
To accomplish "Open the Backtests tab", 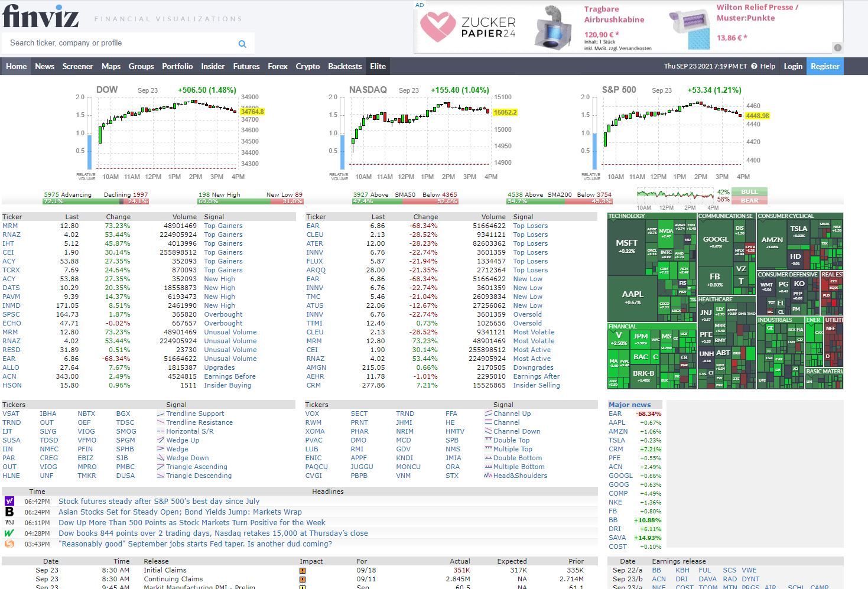I will (345, 66).
